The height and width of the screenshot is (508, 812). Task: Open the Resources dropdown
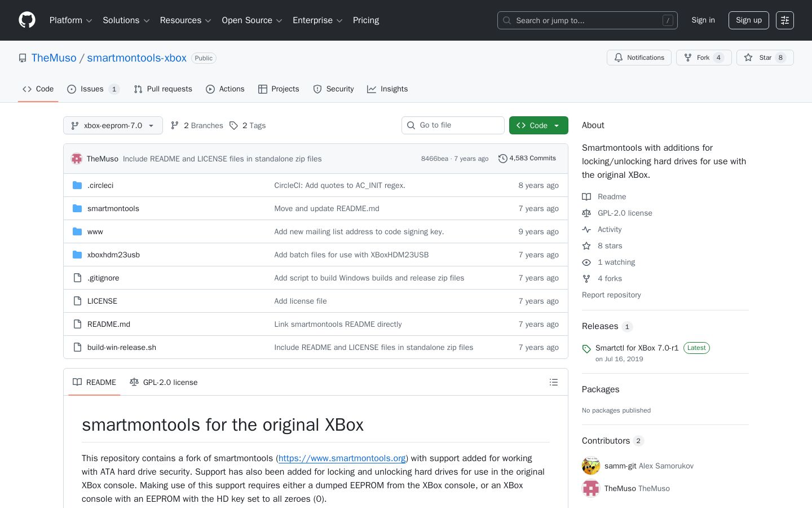coord(186,20)
